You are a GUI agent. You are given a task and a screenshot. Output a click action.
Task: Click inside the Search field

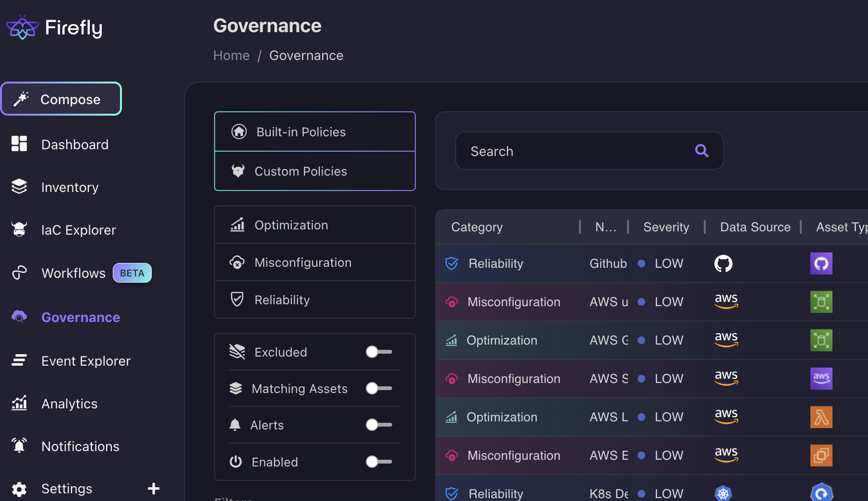[552, 151]
